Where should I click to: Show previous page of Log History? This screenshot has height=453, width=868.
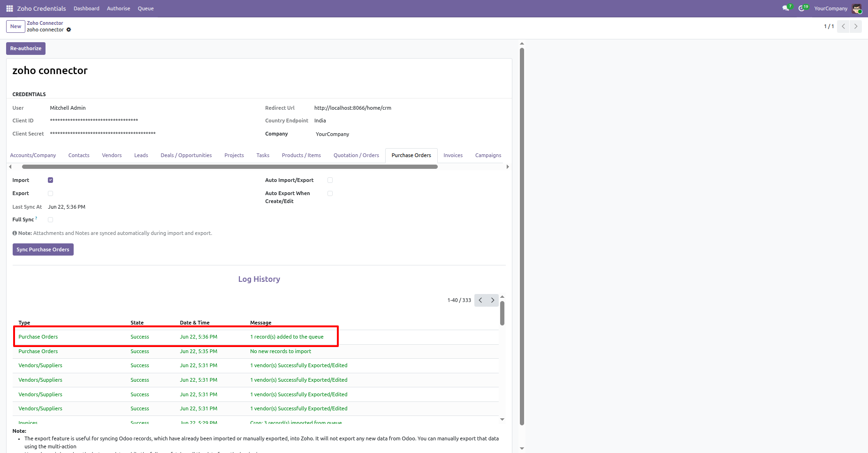click(480, 300)
